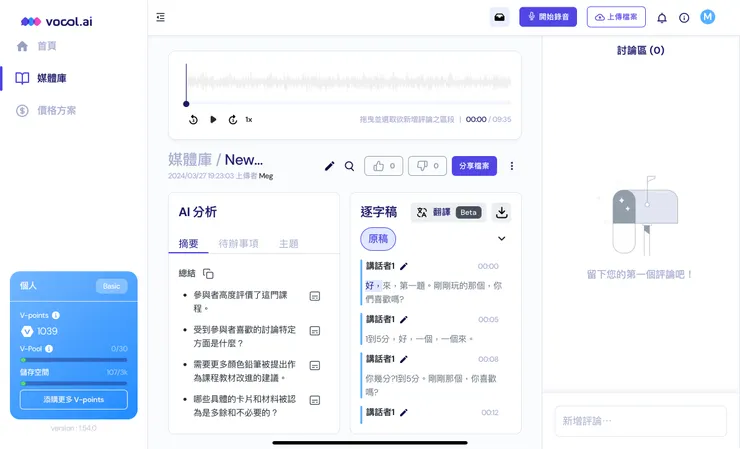Expand the transcript version chevron

coord(502,238)
